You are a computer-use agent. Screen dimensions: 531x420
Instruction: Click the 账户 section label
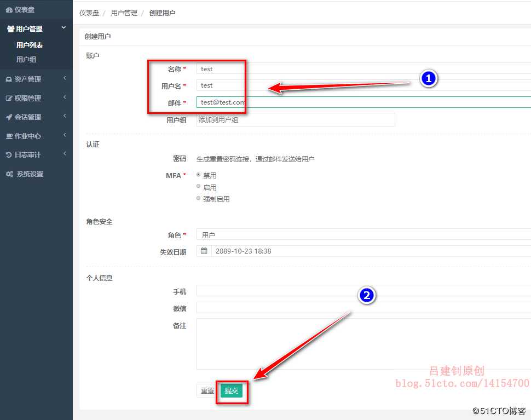click(93, 55)
